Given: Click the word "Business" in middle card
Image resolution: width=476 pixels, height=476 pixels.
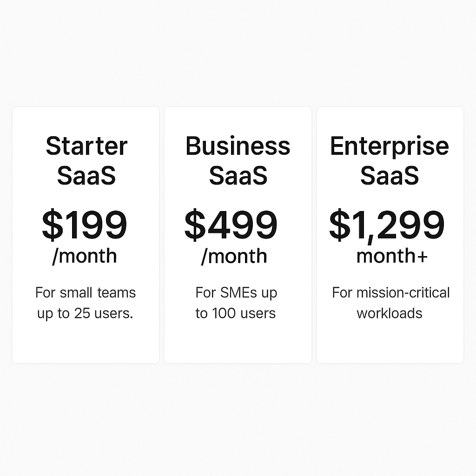Looking at the screenshot, I should tap(238, 146).
